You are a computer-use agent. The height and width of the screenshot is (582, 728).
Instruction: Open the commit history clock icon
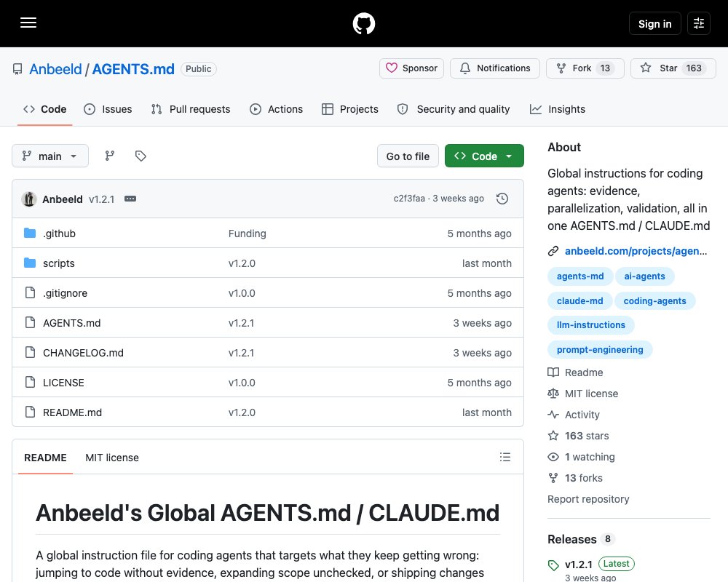pyautogui.click(x=502, y=199)
